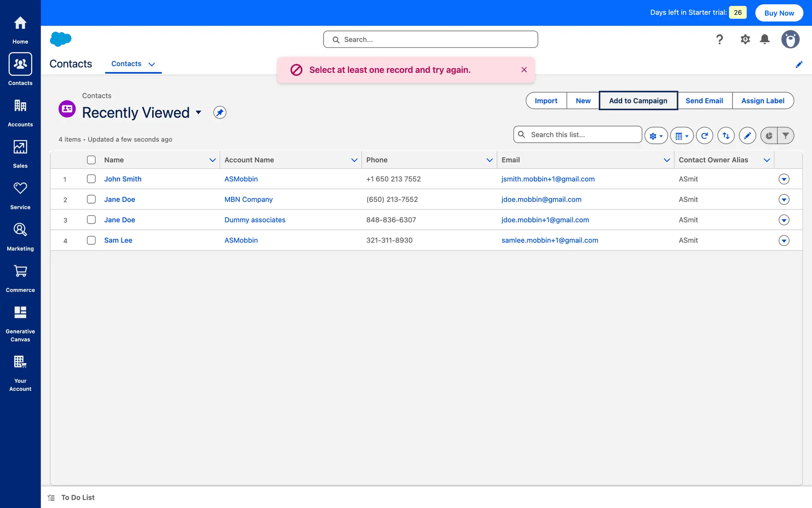Image resolution: width=812 pixels, height=508 pixels.
Task: Open the charts panel icon
Action: coord(769,135)
